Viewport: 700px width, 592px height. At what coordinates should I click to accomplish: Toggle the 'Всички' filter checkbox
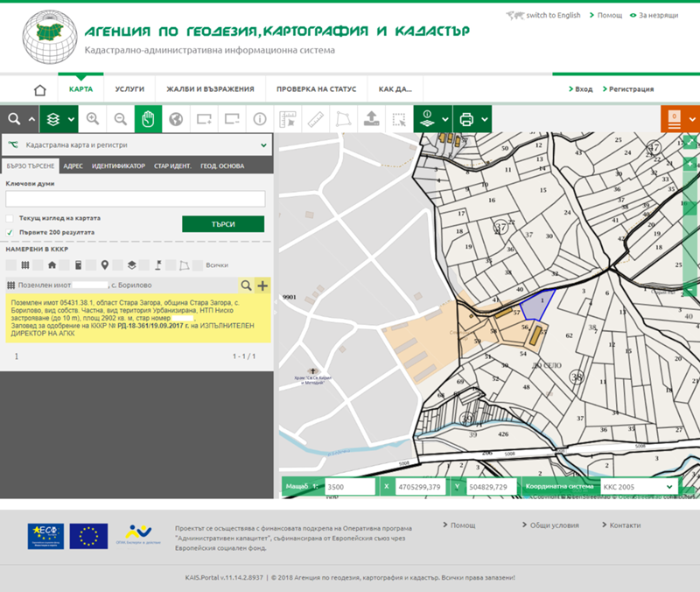(198, 264)
